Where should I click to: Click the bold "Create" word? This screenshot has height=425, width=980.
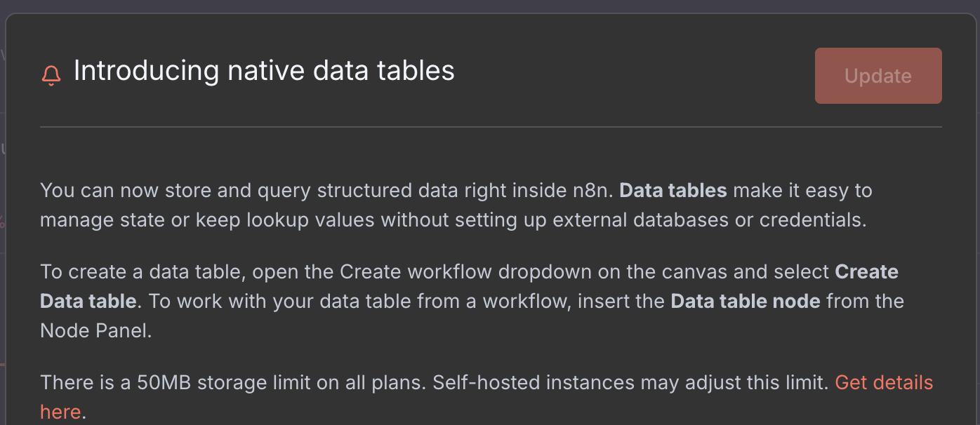866,272
